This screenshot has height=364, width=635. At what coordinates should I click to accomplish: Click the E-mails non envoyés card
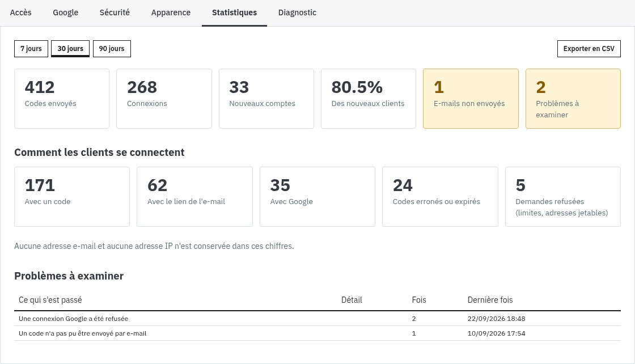click(471, 99)
